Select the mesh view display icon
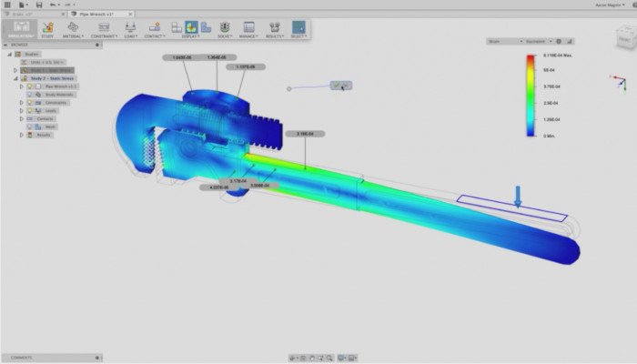 206,27
